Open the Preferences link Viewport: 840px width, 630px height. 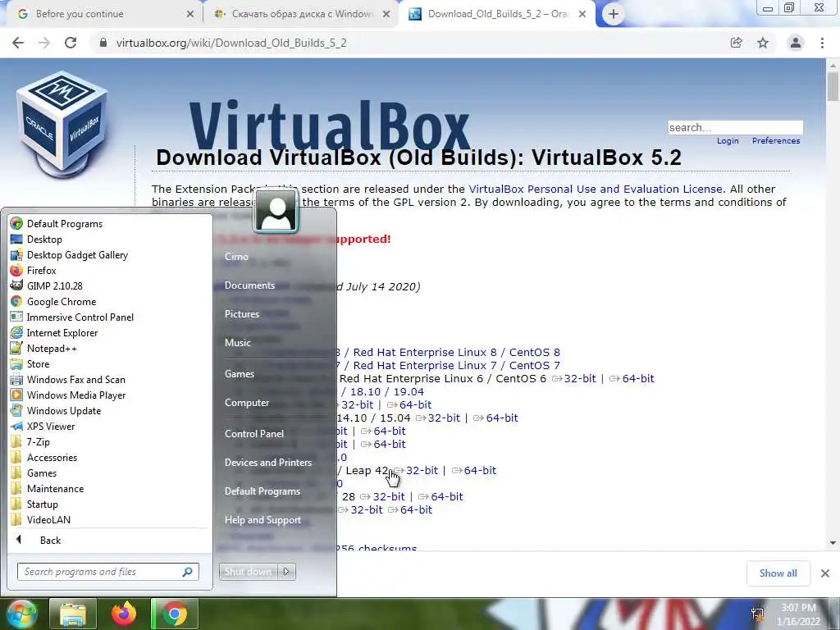click(x=776, y=140)
